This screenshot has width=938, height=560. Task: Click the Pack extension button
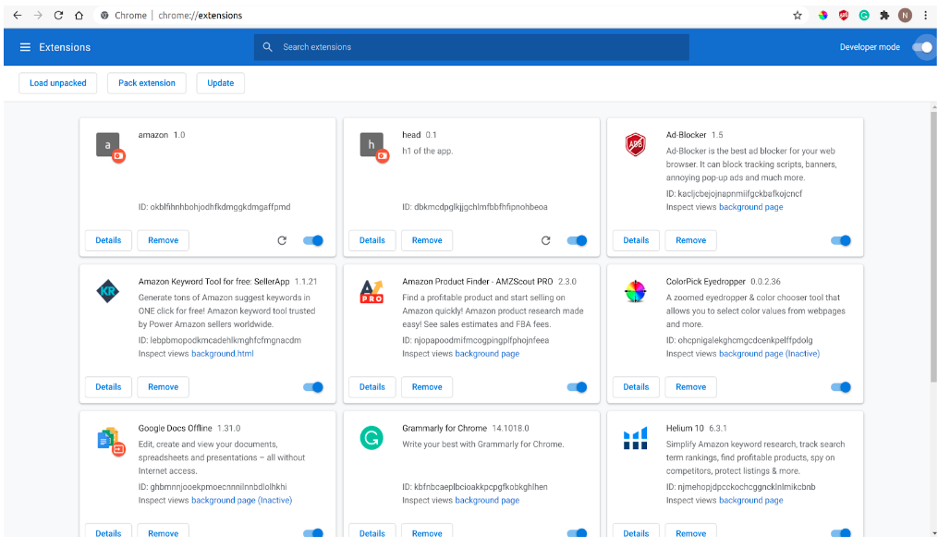(147, 83)
